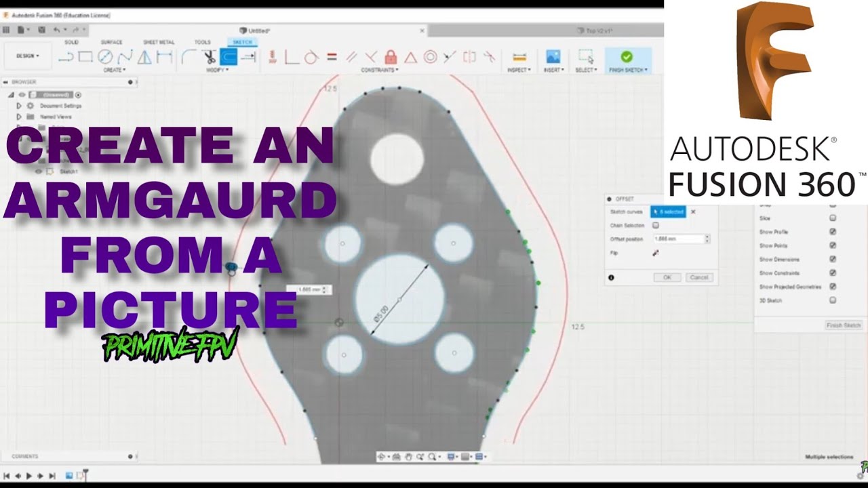This screenshot has width=868, height=488.
Task: Click Cancel in the Offset dialog
Action: pos(698,277)
